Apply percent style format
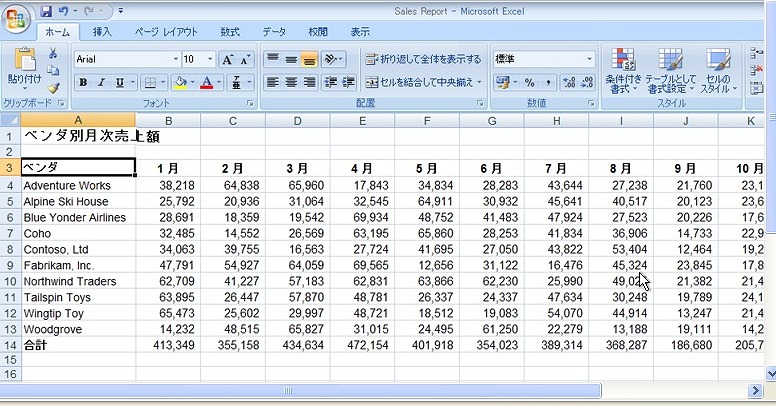The height and width of the screenshot is (406, 776). [530, 82]
